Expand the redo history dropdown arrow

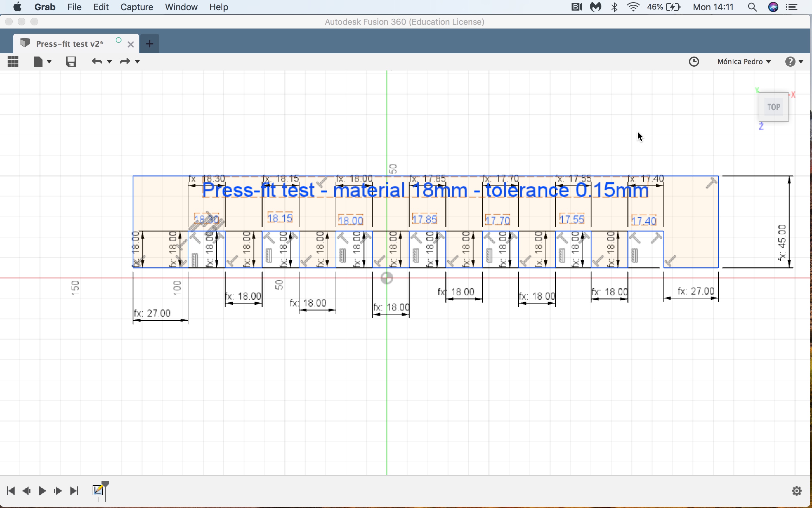tap(137, 62)
